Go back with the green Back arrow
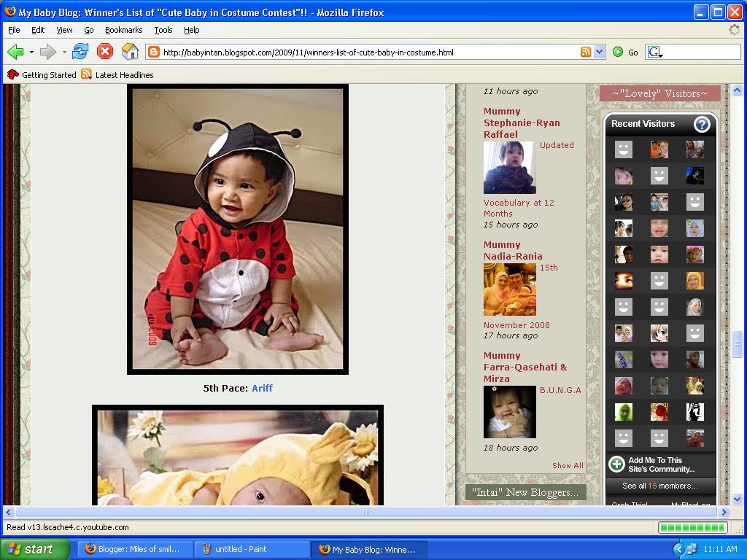 (15, 52)
